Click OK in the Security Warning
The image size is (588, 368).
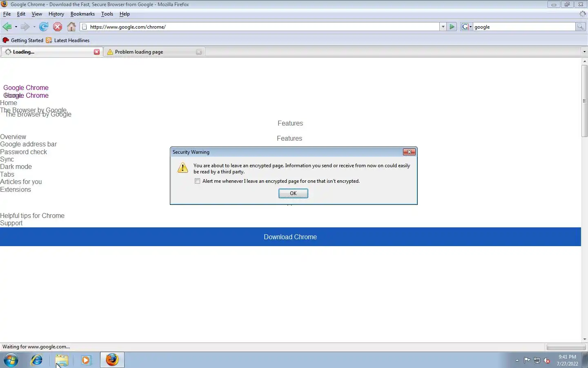coord(293,193)
